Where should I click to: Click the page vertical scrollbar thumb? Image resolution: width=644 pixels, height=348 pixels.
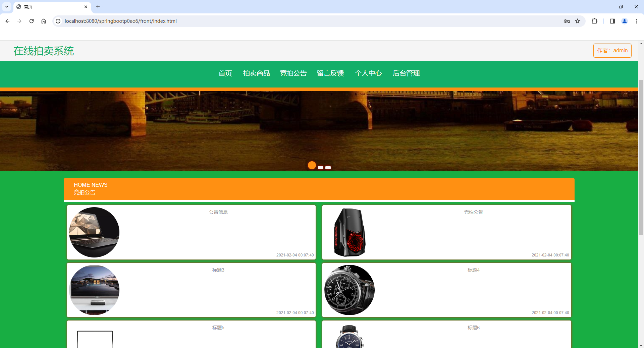tap(641, 157)
